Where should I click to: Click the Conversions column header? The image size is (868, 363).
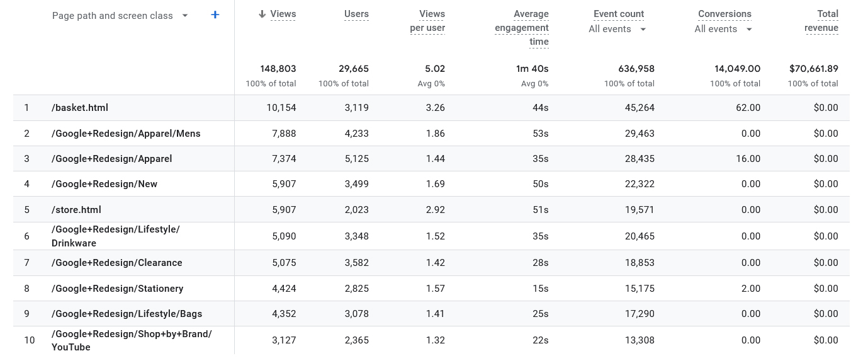click(x=724, y=13)
